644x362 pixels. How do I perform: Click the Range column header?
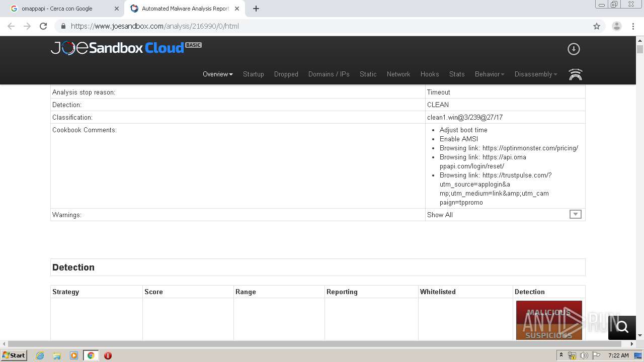click(x=246, y=292)
